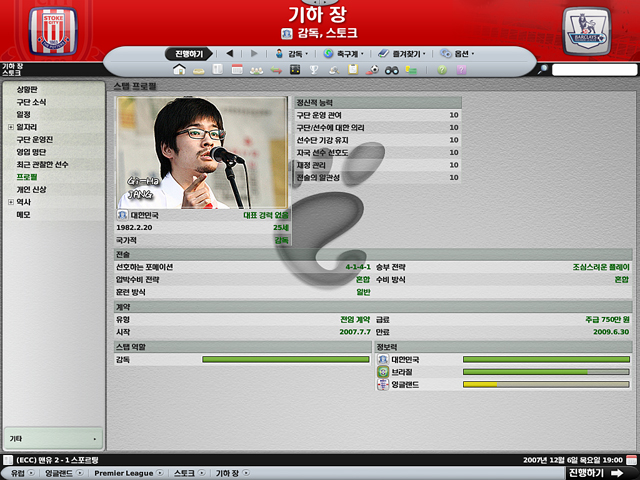Screen dimensions: 640x480
Task: Click the football icon in the toolbar
Action: [x=373, y=70]
